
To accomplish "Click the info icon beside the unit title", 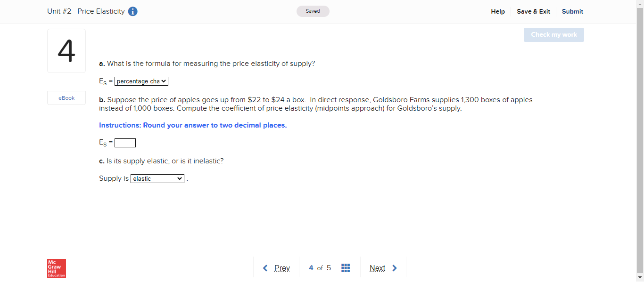I will pos(132,11).
